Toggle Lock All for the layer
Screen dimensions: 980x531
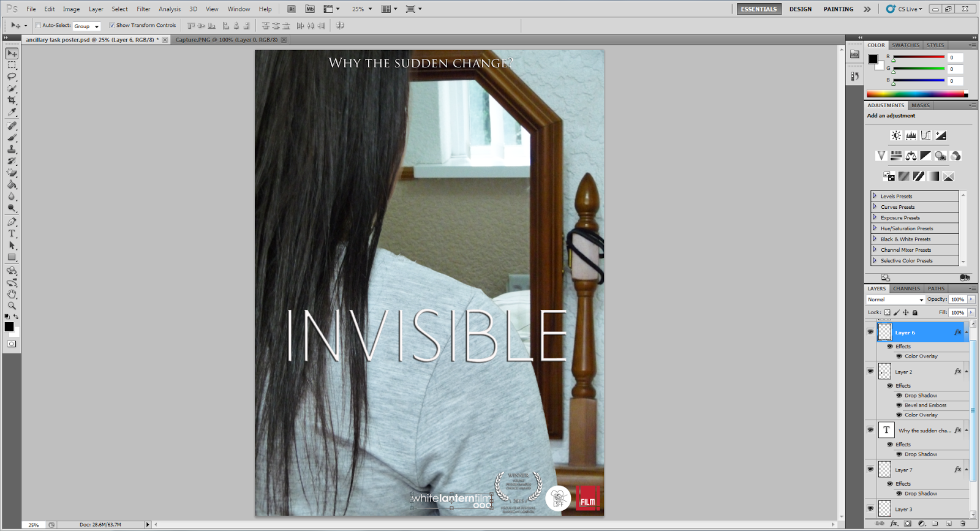pyautogui.click(x=915, y=312)
